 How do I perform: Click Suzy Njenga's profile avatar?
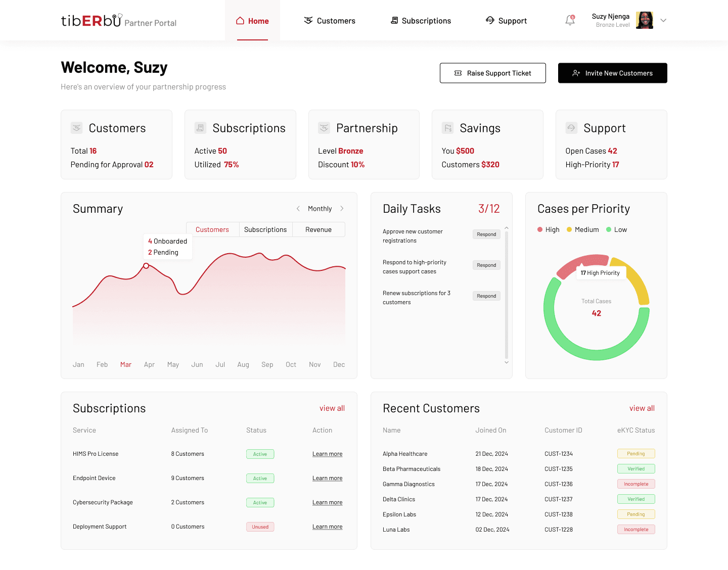click(644, 21)
